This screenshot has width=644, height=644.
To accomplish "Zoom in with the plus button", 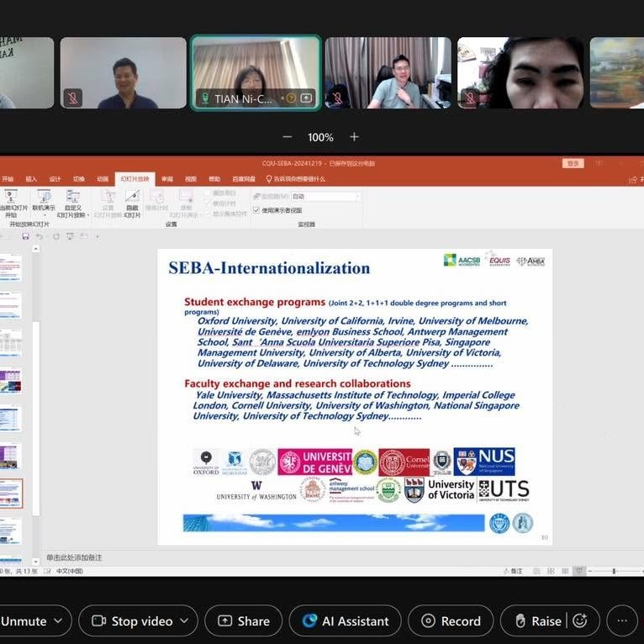I will (x=354, y=137).
